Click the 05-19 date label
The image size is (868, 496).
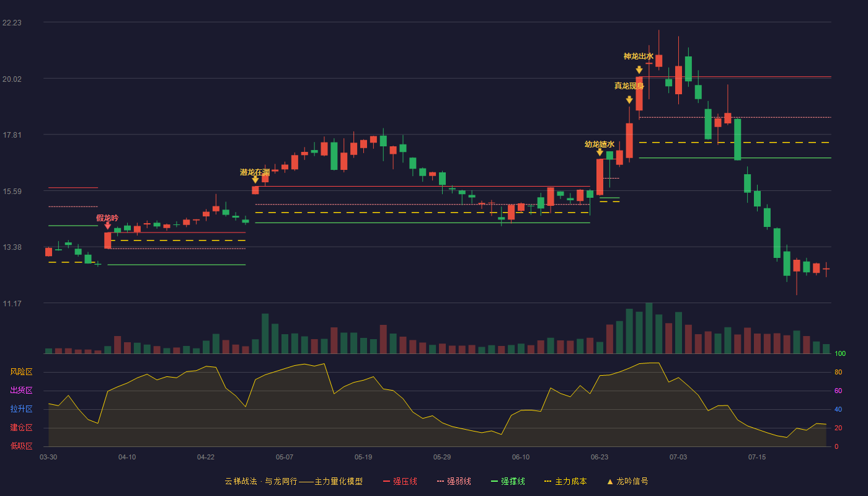point(363,457)
